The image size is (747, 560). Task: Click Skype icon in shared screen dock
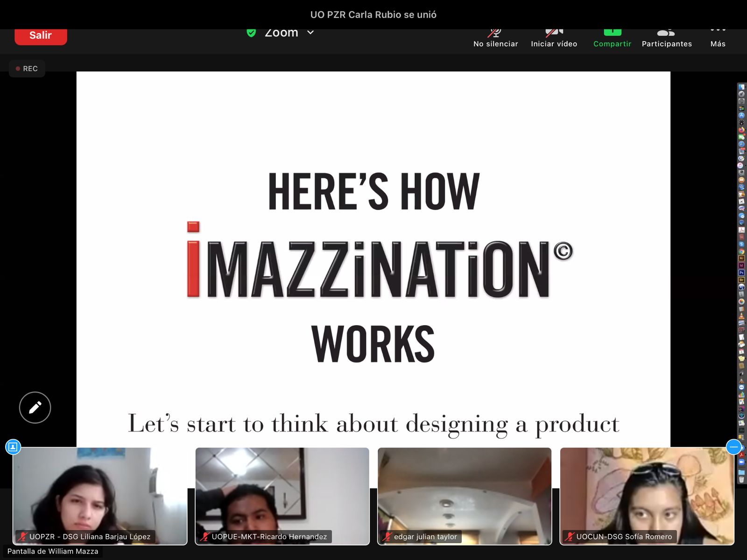[x=741, y=244]
